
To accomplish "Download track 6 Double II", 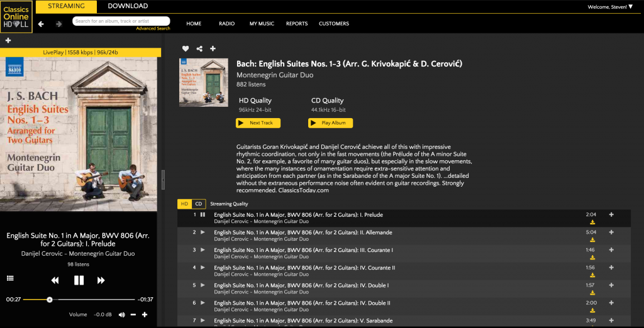I will [x=592, y=310].
